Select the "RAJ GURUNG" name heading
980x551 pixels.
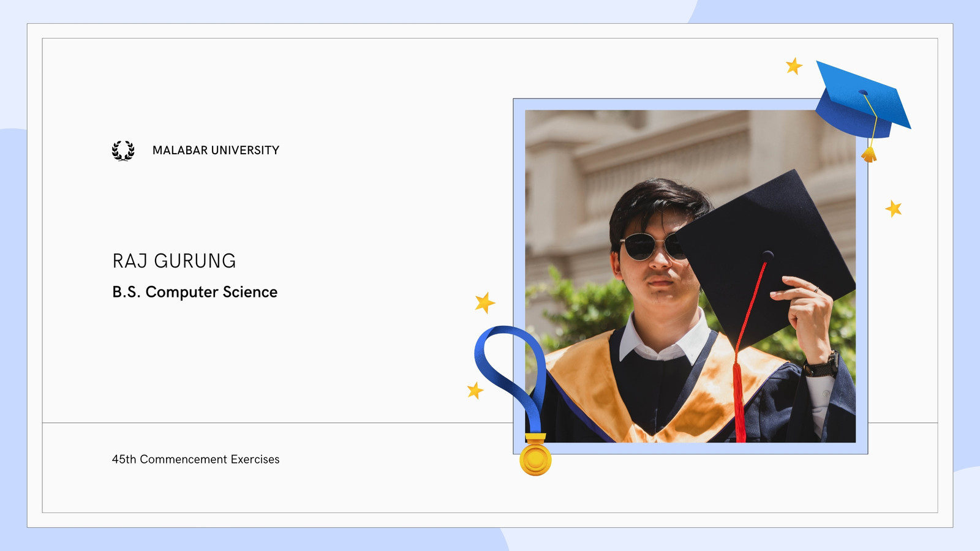click(x=174, y=261)
